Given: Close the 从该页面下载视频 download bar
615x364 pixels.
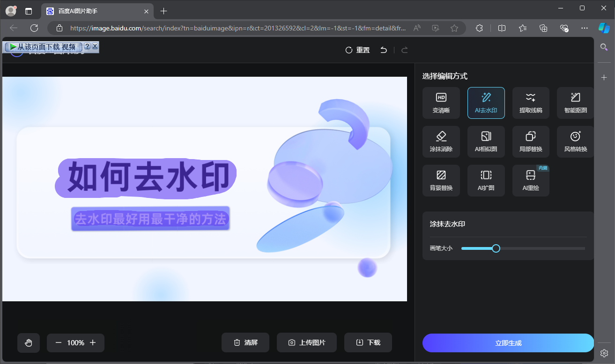Looking at the screenshot, I should pyautogui.click(x=95, y=47).
